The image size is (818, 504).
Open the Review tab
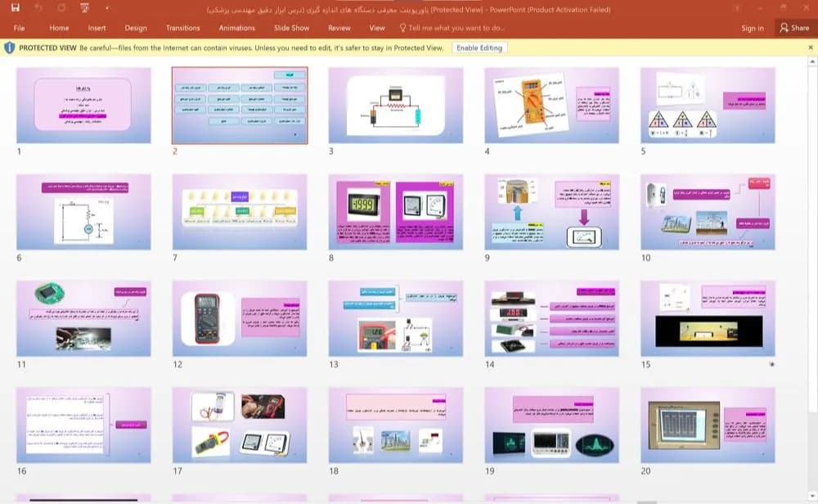[x=339, y=28]
